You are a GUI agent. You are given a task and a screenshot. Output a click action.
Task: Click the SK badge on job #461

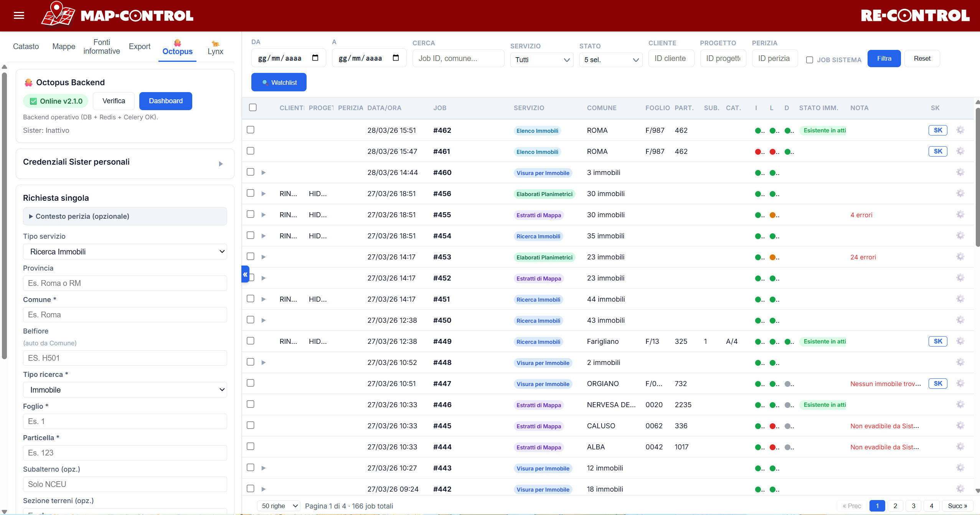click(937, 151)
